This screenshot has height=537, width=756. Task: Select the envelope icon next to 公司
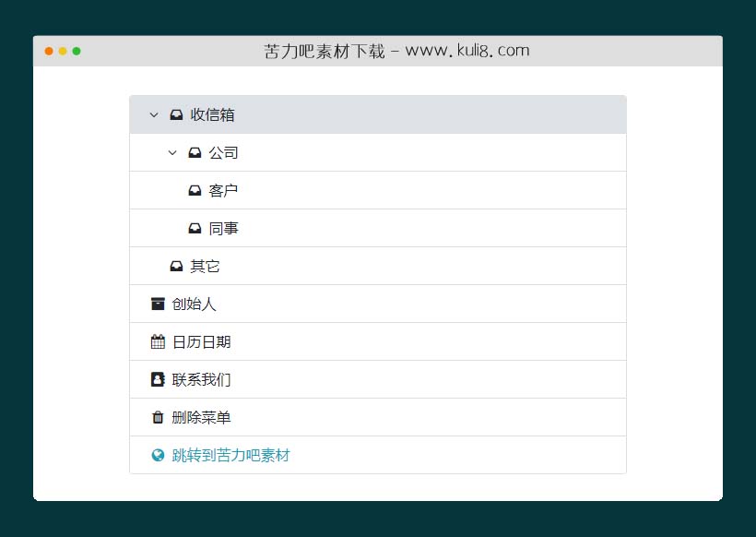coord(195,152)
